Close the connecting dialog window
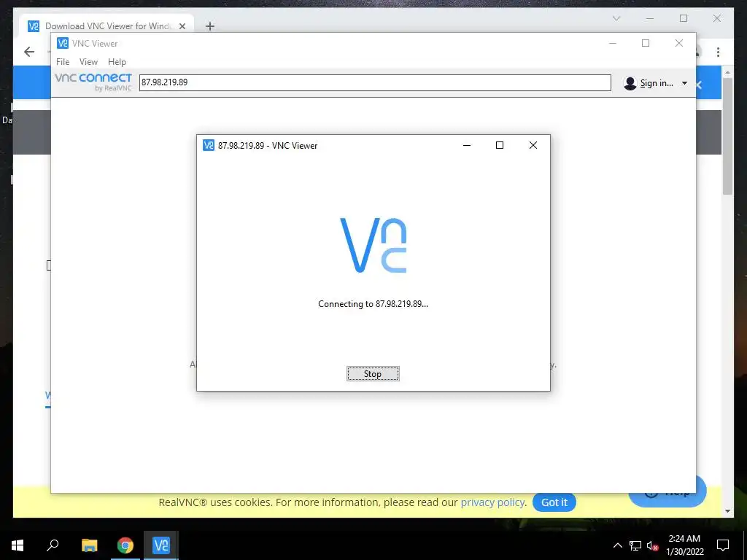 [533, 145]
